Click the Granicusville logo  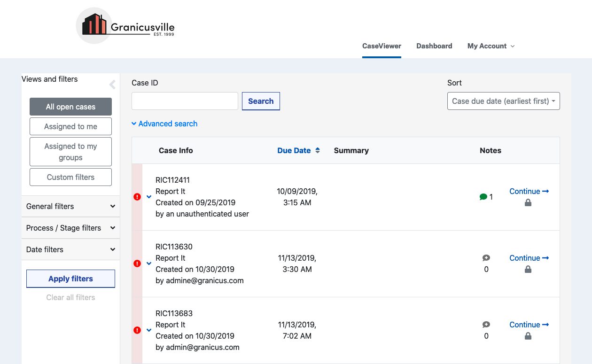pyautogui.click(x=125, y=25)
